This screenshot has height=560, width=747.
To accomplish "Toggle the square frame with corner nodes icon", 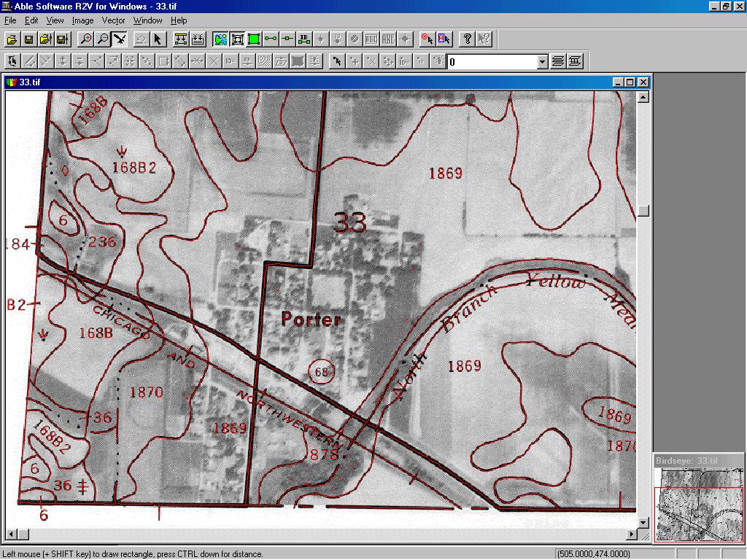I will pos(237,39).
